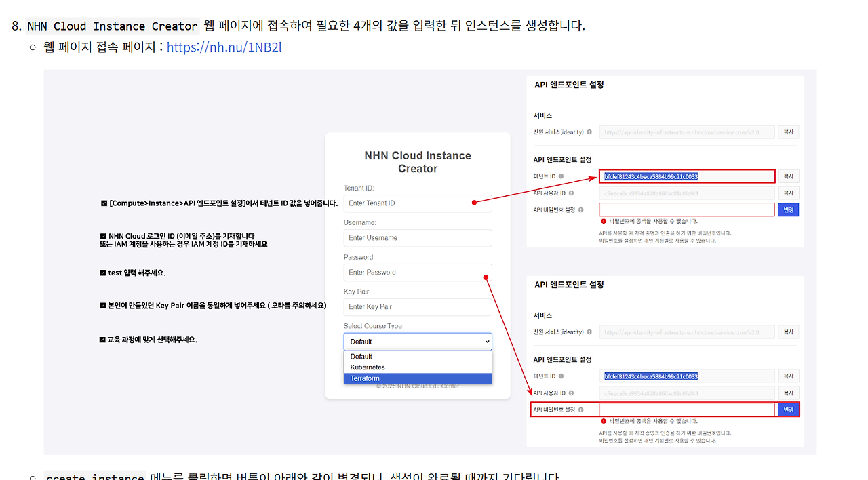Copy the API 사용자 ID value in lower panel
This screenshot has width=868, height=480.
[789, 393]
